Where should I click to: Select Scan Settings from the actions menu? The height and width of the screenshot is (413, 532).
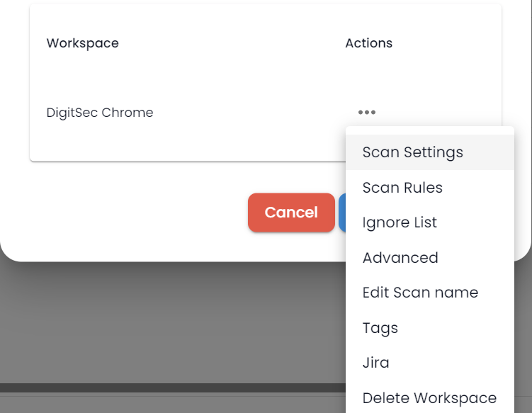coord(430,152)
